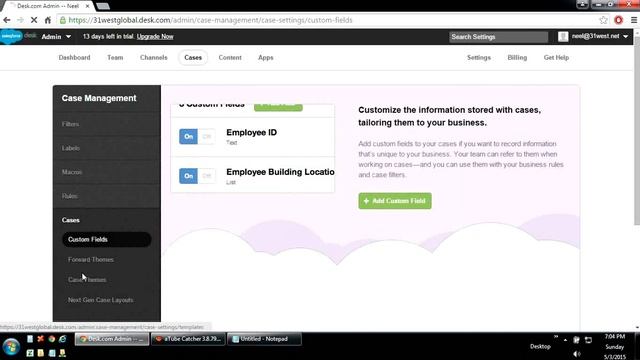Click the red X quick launch icon
Image resolution: width=640 pixels, height=360 pixels.
[40, 339]
